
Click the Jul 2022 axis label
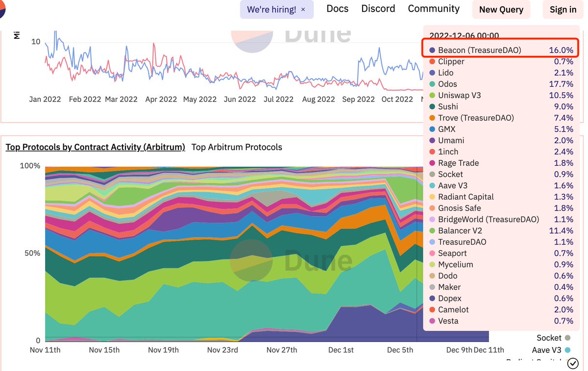click(x=278, y=99)
